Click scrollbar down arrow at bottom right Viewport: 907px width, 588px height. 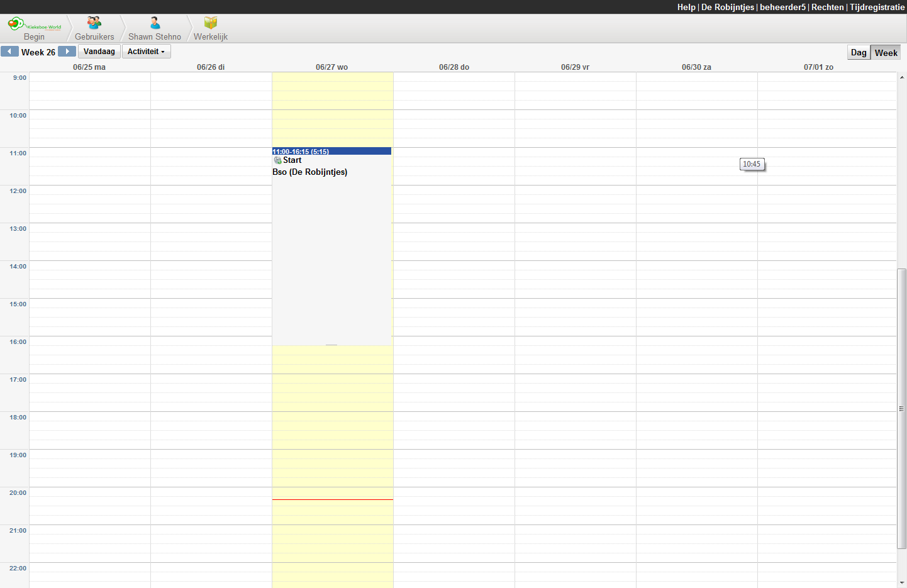pyautogui.click(x=902, y=583)
